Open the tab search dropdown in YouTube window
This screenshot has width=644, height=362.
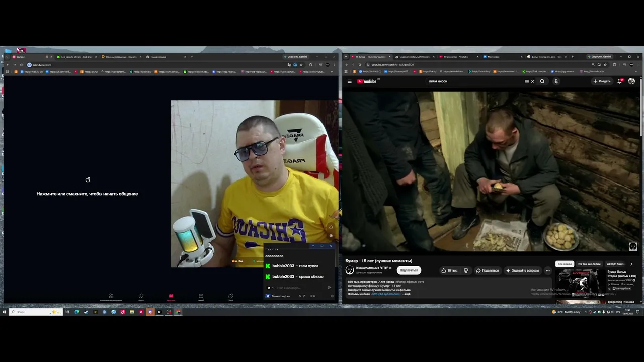click(346, 57)
